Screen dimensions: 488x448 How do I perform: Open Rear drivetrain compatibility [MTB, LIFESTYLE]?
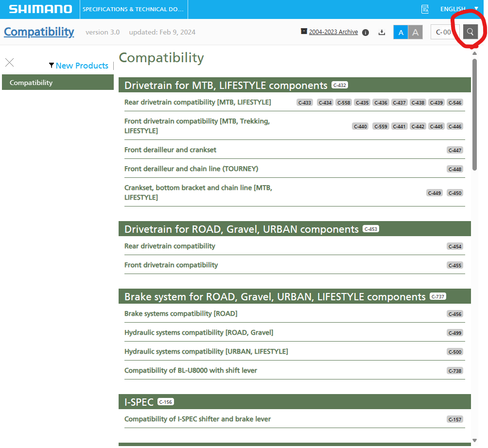click(x=198, y=102)
